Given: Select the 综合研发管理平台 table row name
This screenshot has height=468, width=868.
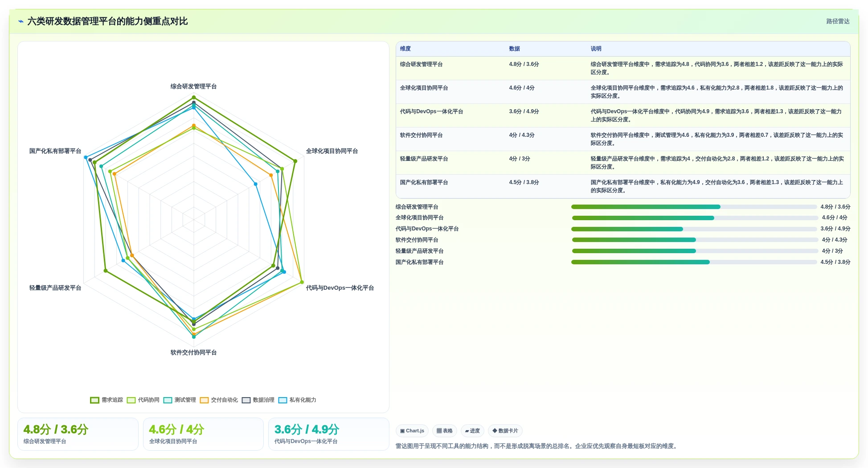Looking at the screenshot, I should pos(421,64).
